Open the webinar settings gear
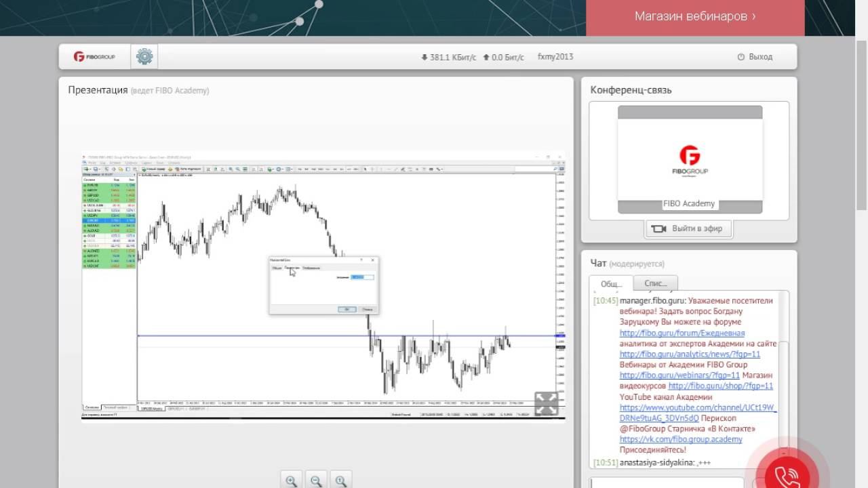 144,57
